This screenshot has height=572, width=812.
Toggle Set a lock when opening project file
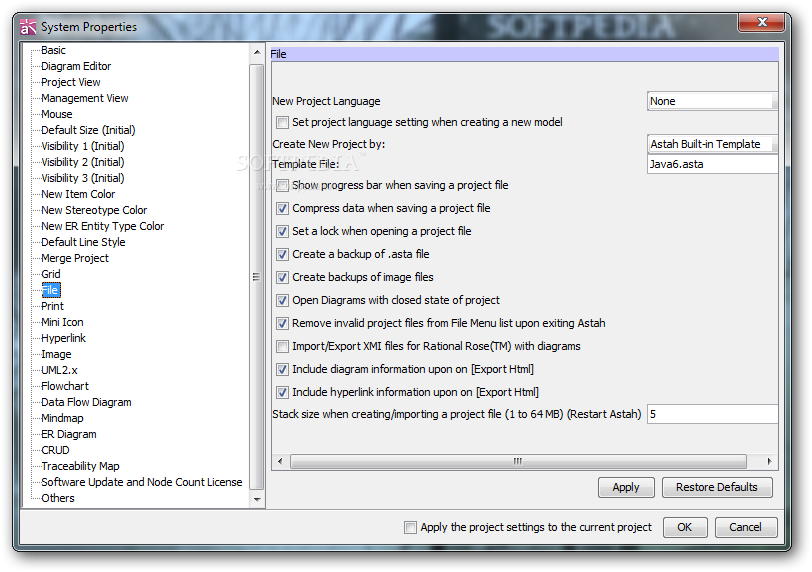282,231
